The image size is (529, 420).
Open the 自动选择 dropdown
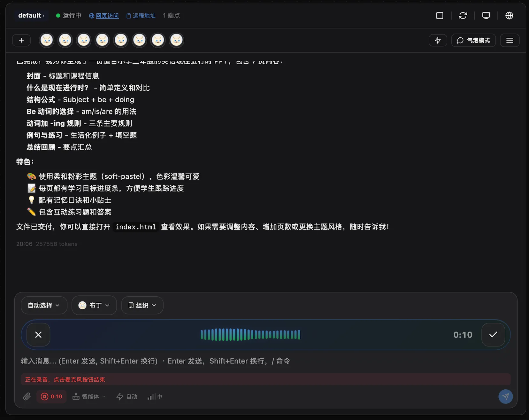(x=44, y=305)
